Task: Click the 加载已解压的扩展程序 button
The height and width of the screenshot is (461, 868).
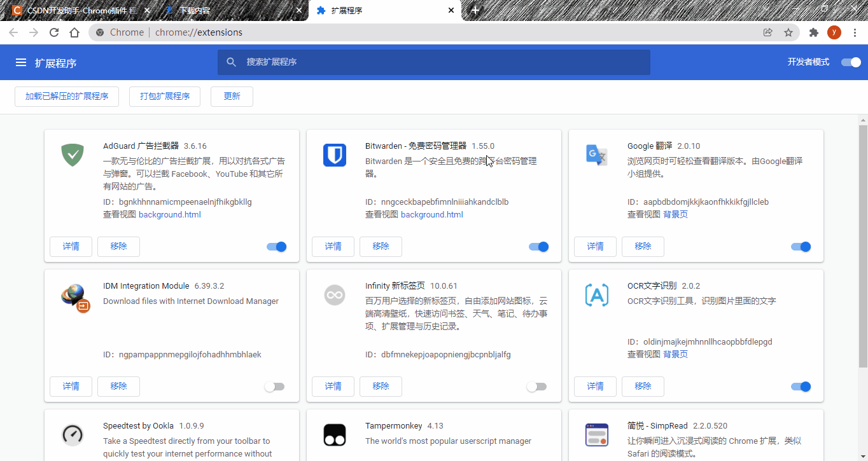Action: (x=66, y=96)
